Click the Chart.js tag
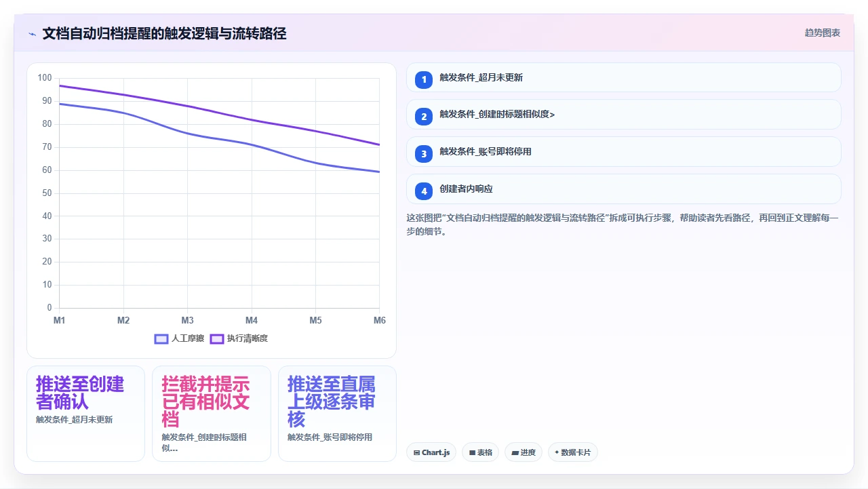The width and height of the screenshot is (868, 489). 431,452
